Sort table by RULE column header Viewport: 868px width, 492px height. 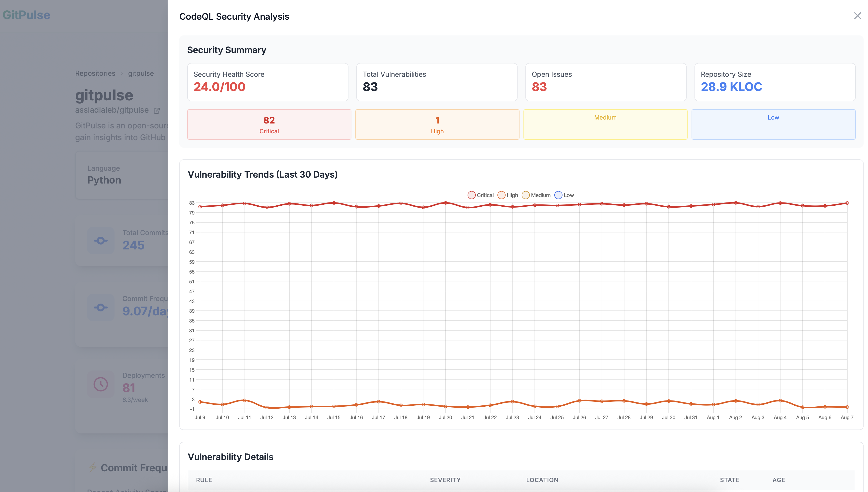pos(204,480)
